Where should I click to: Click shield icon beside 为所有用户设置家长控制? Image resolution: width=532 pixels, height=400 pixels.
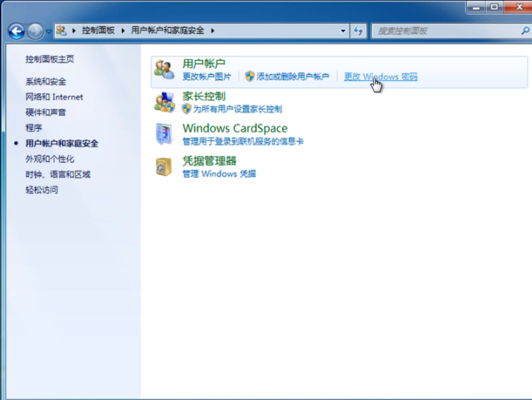point(186,109)
